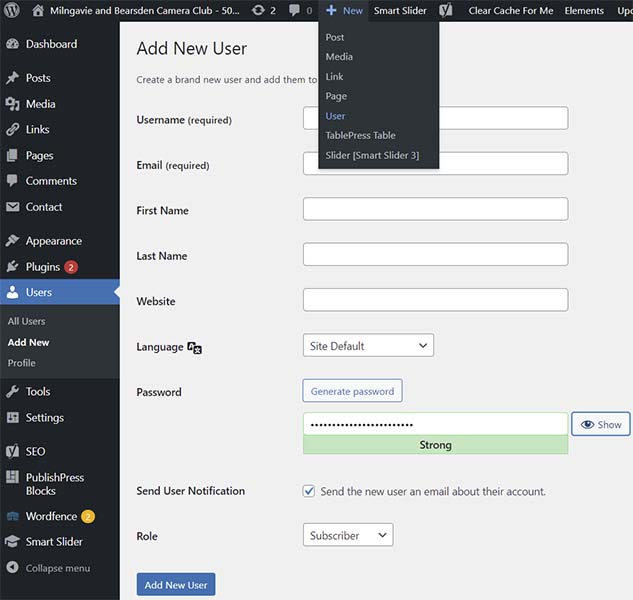Click the Username input field
Screen dimensions: 633x600
click(x=436, y=118)
